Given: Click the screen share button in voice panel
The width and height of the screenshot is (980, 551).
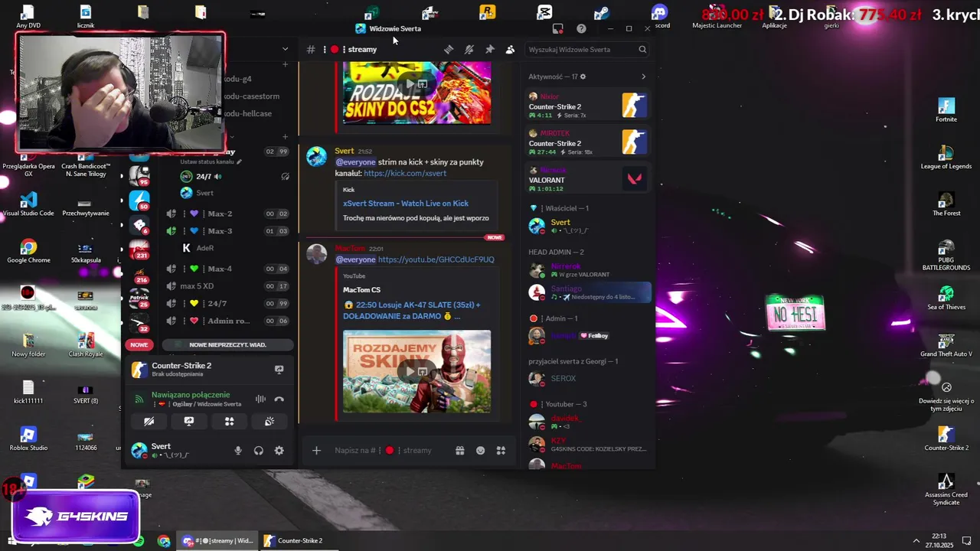Looking at the screenshot, I should (189, 422).
